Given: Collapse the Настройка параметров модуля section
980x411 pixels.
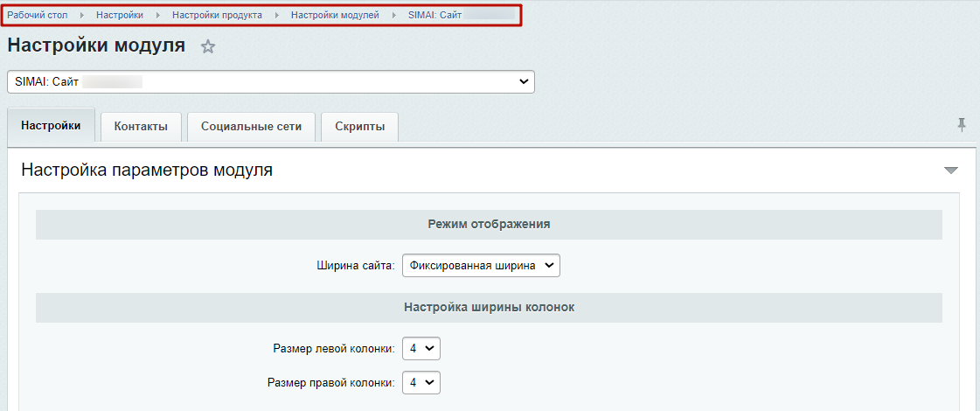Looking at the screenshot, I should (x=951, y=171).
